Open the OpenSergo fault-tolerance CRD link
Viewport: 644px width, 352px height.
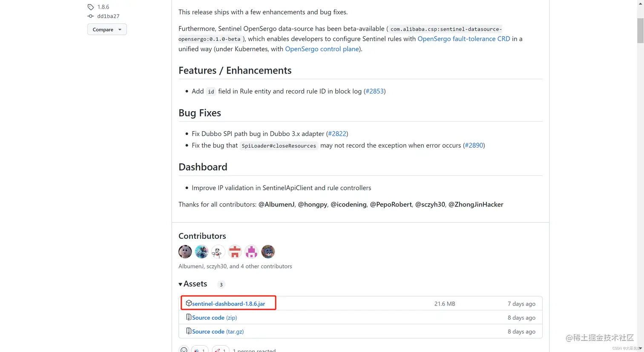click(x=464, y=39)
